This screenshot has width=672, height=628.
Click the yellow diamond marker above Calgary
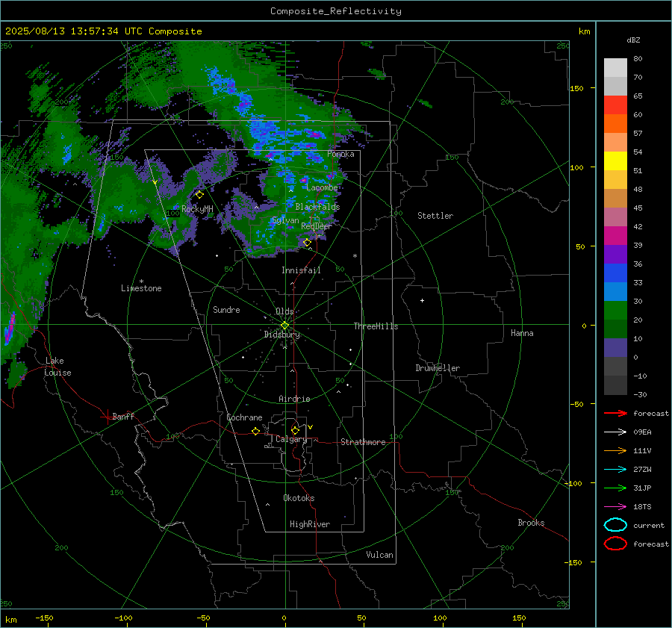coord(295,430)
